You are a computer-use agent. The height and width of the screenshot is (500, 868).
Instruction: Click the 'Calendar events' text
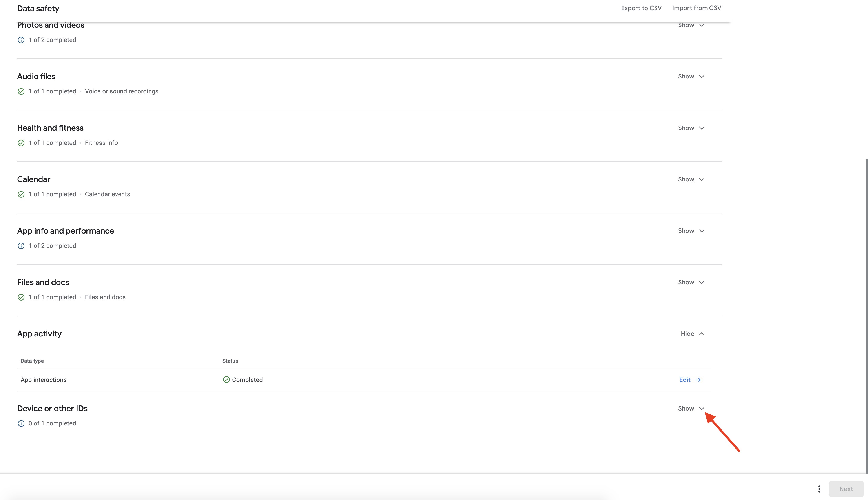(x=108, y=194)
